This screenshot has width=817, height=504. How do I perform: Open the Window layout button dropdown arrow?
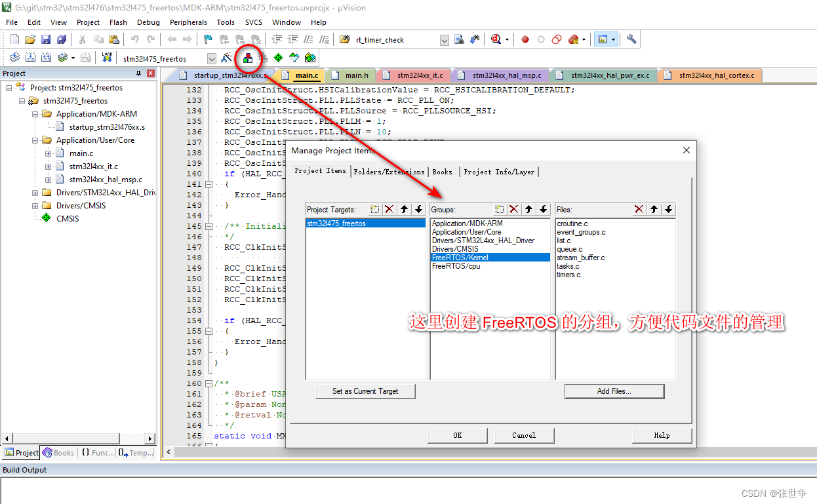click(613, 39)
